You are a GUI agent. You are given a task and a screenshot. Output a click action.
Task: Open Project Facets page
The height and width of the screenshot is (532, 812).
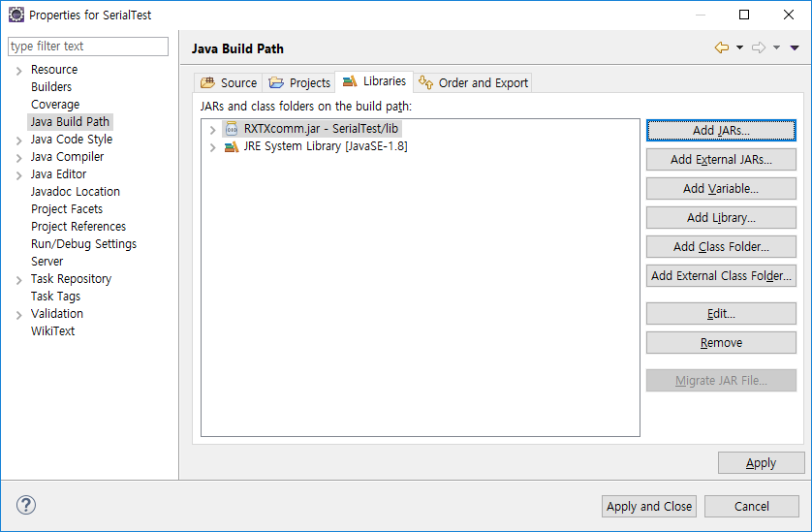coord(67,208)
